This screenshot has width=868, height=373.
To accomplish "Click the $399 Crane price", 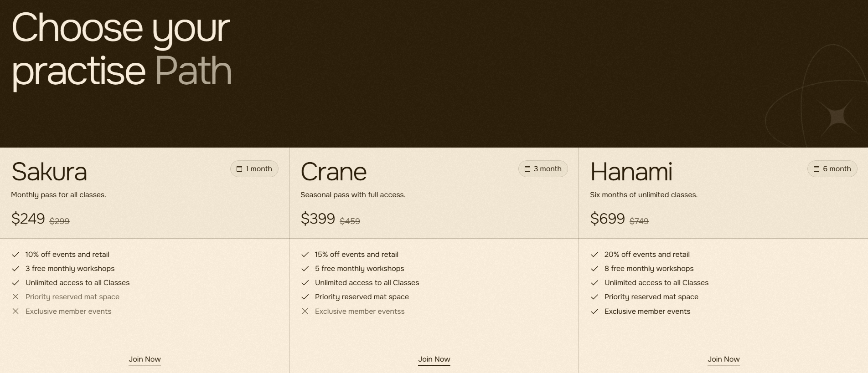I will tap(318, 219).
